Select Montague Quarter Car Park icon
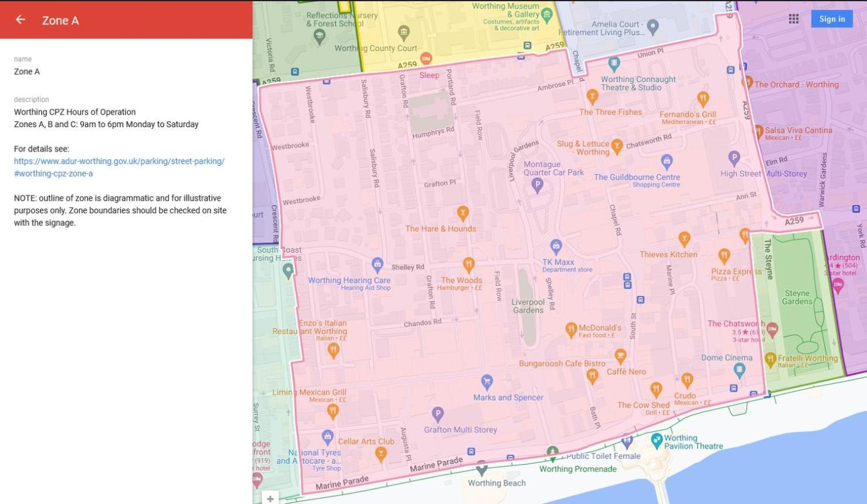 click(x=537, y=186)
